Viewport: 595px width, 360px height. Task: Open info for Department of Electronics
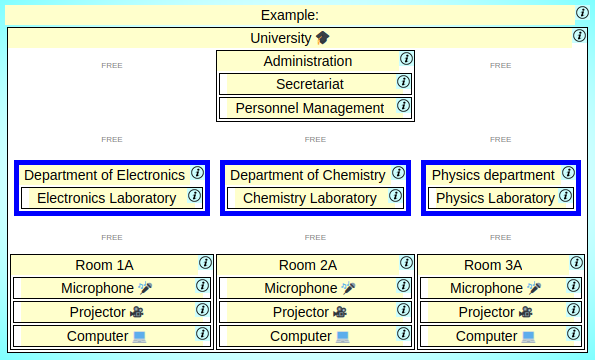click(197, 173)
